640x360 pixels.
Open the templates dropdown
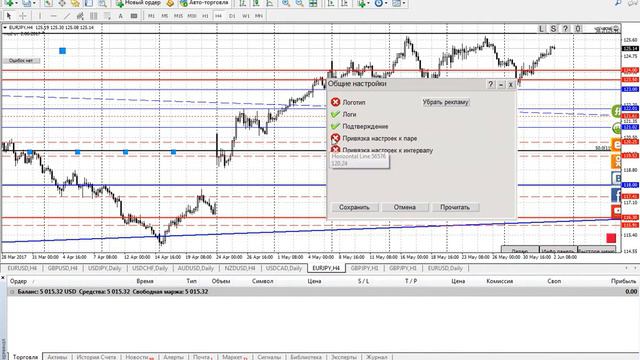click(x=404, y=3)
